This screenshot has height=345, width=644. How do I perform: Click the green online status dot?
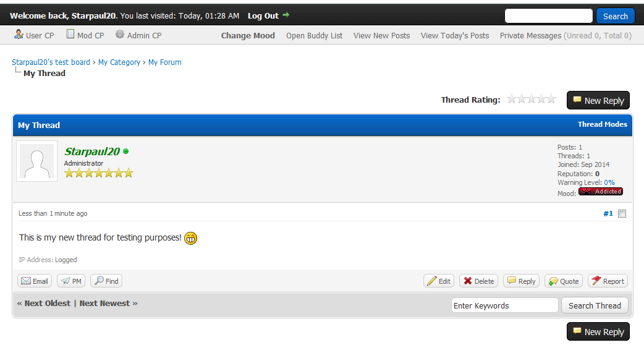(x=125, y=151)
